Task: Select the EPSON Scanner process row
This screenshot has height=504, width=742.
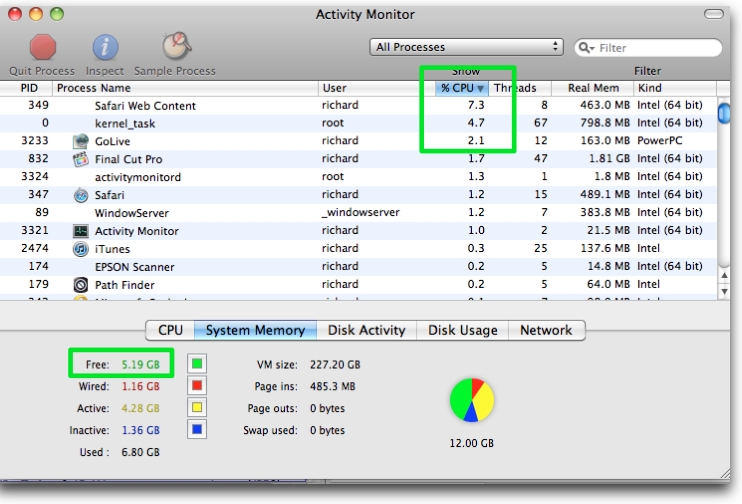Action: tap(358, 266)
